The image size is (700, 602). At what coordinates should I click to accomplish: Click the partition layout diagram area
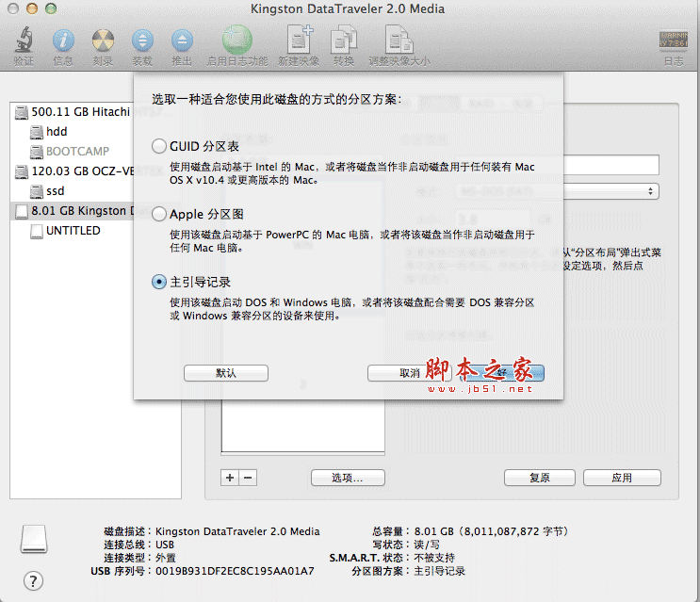click(303, 425)
